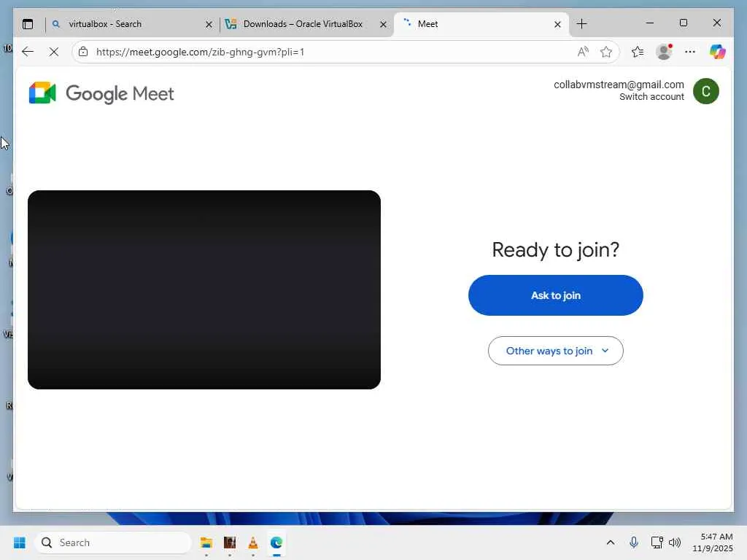Minimize the Edge browser window
Viewport: 747px width, 560px height.
click(650, 23)
